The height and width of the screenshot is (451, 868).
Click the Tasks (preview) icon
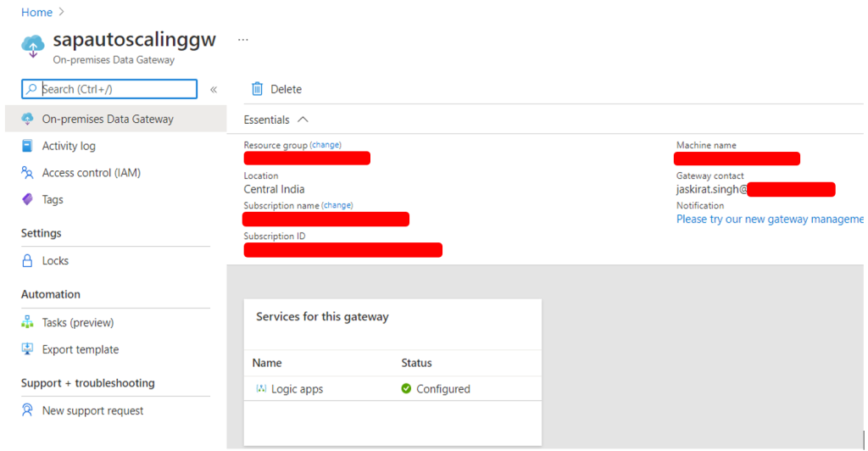click(x=27, y=322)
